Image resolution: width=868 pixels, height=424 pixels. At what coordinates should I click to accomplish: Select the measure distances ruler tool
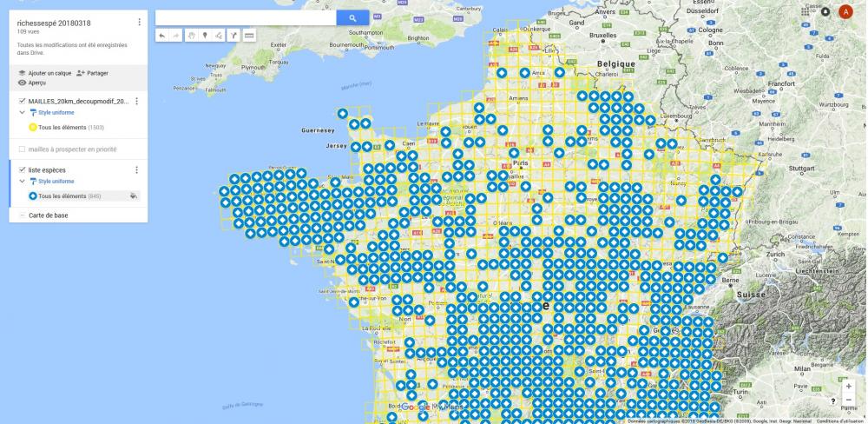point(249,36)
